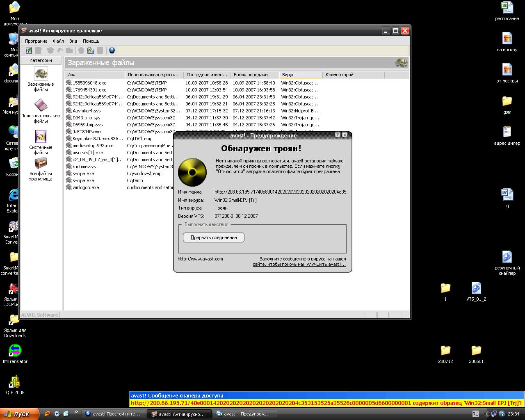This screenshot has height=420, width=525.
Task: Select winlogon.exe in infected files list
Action: click(86, 187)
